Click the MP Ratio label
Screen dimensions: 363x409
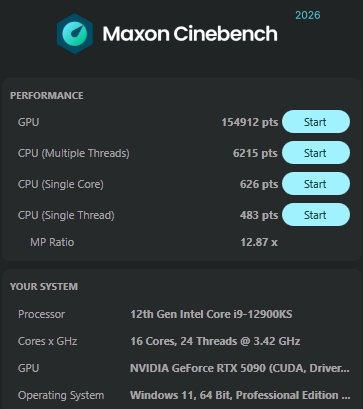52,242
